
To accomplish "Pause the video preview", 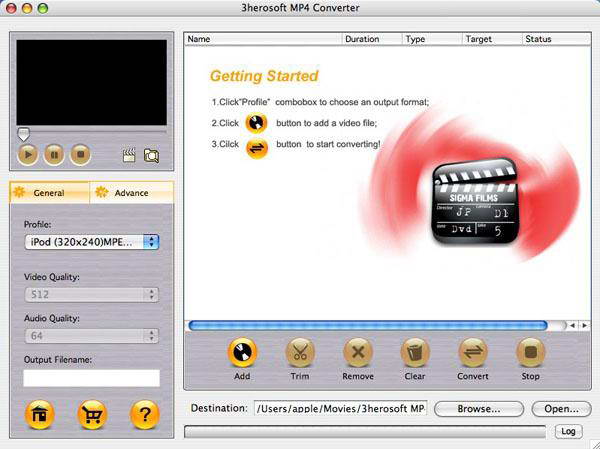I will [x=54, y=155].
